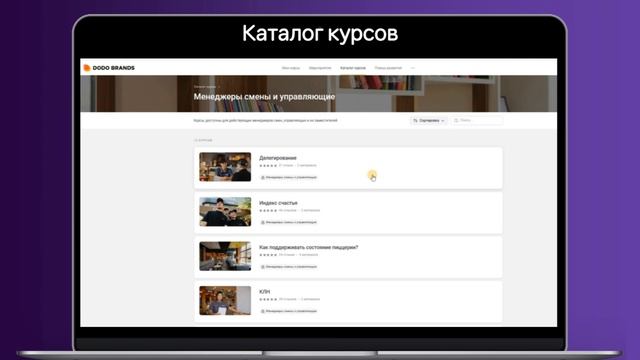Open 'Как поддерживать состояние пиццерии?' course title
Screen dimensions: 640x360
309,247
